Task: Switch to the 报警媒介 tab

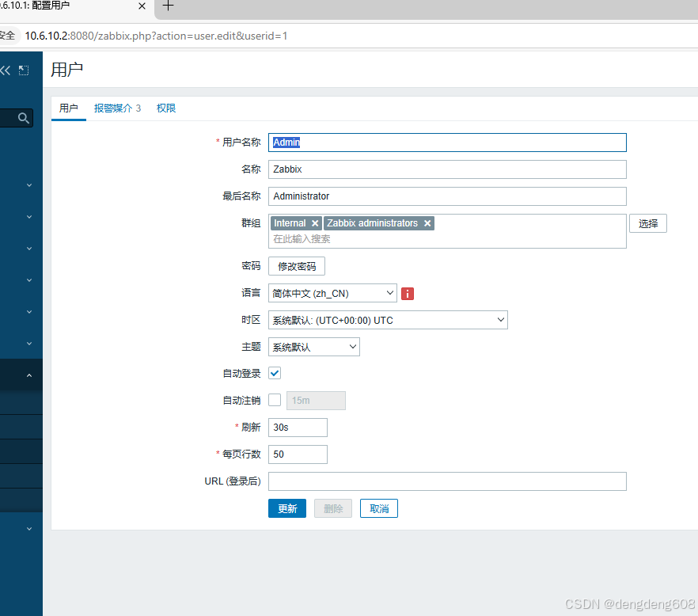Action: click(117, 108)
